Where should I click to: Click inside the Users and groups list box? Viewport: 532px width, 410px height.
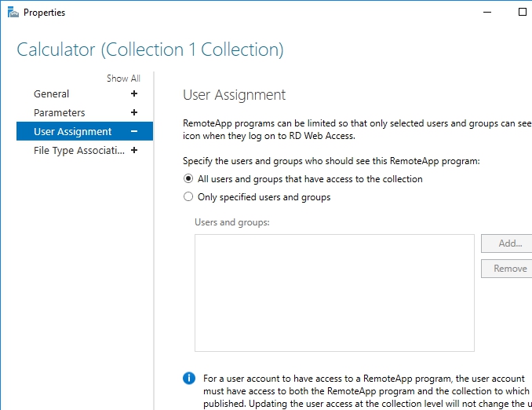coord(334,292)
